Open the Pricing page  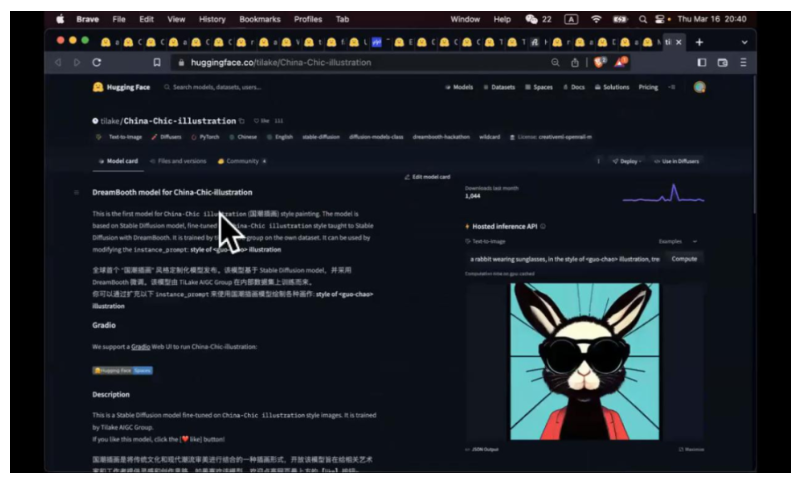648,87
